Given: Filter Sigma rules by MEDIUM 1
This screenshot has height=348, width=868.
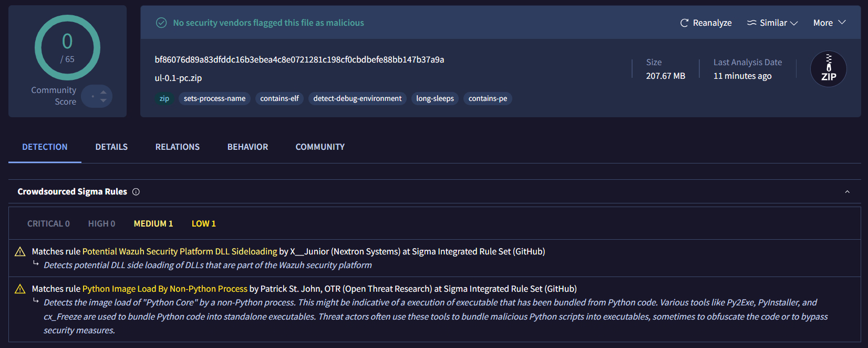Looking at the screenshot, I should (153, 224).
